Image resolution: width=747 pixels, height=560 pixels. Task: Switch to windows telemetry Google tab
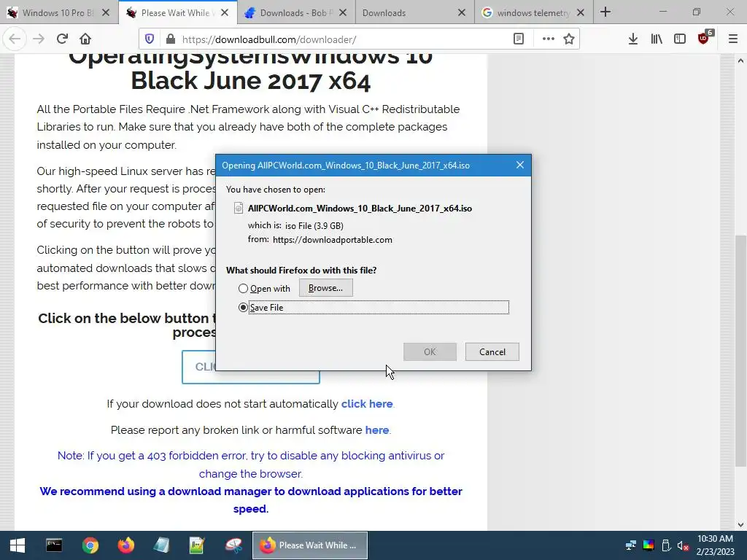(533, 13)
